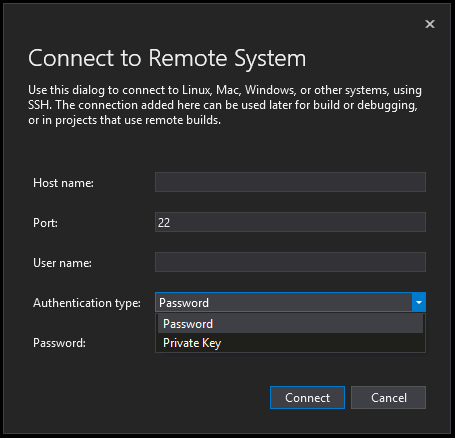Click the User name label
Image resolution: width=455 pixels, height=438 pixels.
coord(62,263)
